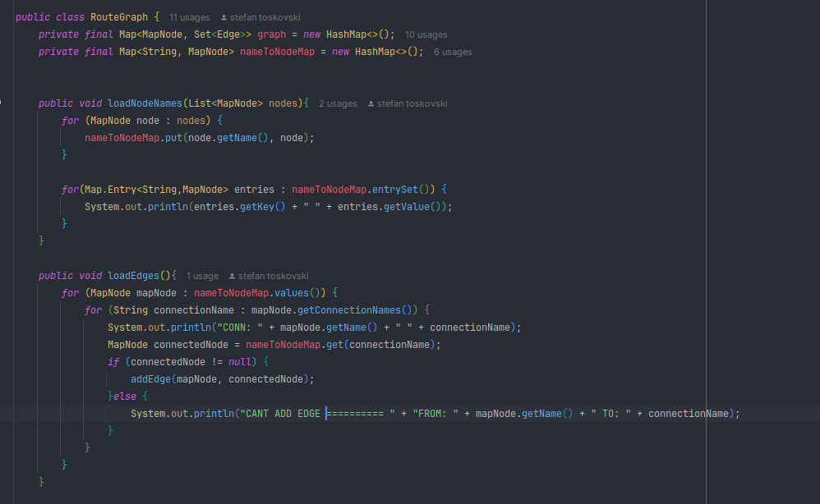Image resolution: width=820 pixels, height=504 pixels.
Task: Show the "10 usages" of the graph field
Action: (426, 34)
